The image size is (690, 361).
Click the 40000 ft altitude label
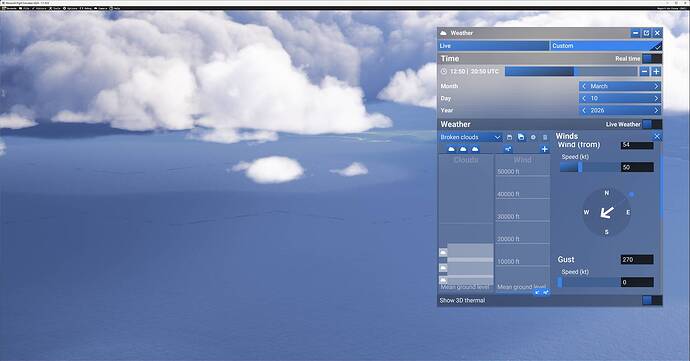pyautogui.click(x=509, y=194)
